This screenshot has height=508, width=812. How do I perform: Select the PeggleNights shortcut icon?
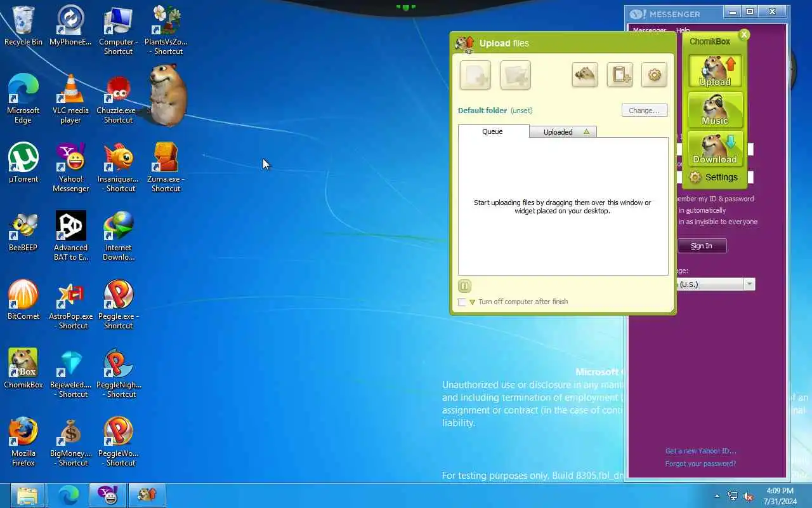pos(118,373)
